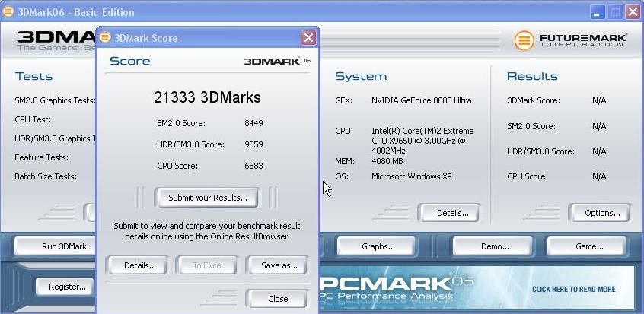The height and width of the screenshot is (314, 644).
Task: Click NVIDIA GeForce 8800 Ultra text
Action: coord(422,100)
